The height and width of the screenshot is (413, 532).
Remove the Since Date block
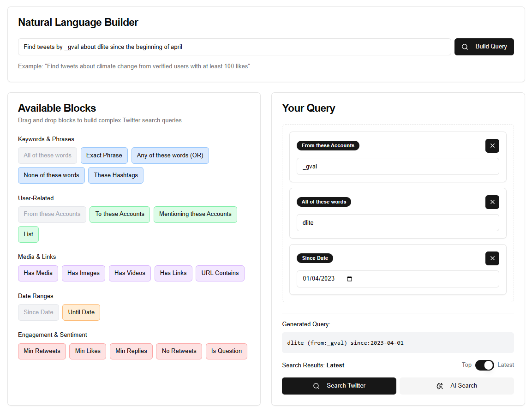492,258
